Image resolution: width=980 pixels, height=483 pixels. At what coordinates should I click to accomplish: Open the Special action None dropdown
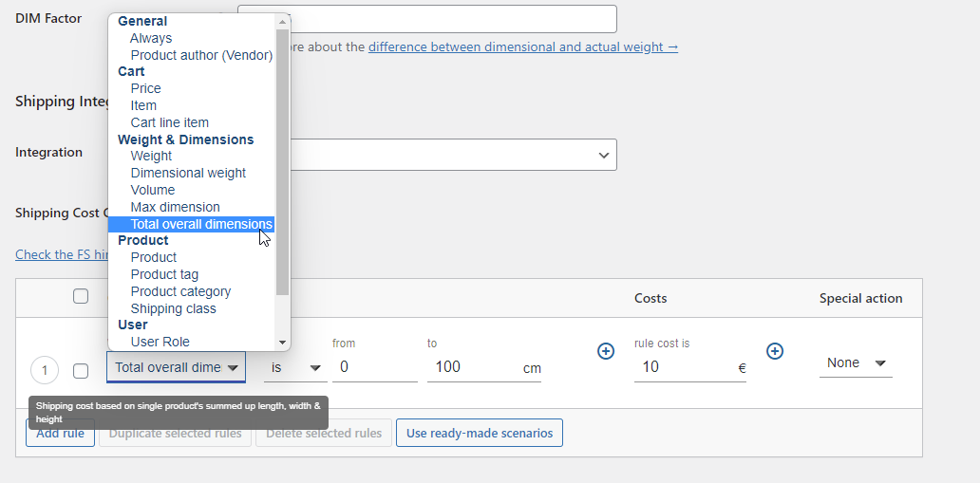pos(856,363)
